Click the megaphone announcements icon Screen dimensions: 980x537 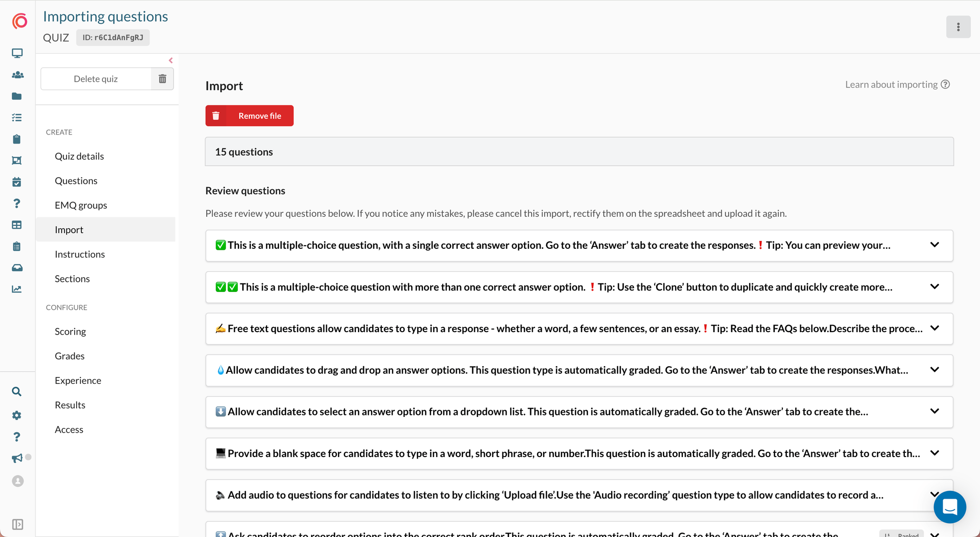tap(17, 458)
